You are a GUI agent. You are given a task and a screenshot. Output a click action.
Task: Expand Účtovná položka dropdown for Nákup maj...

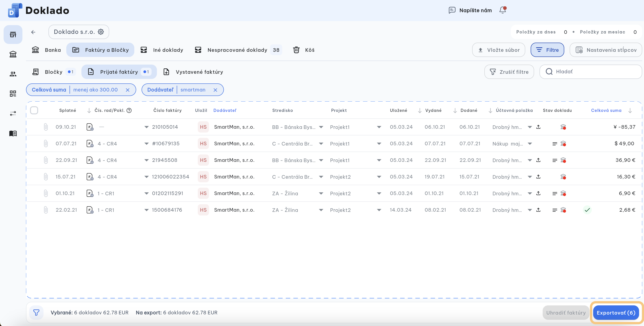point(530,143)
